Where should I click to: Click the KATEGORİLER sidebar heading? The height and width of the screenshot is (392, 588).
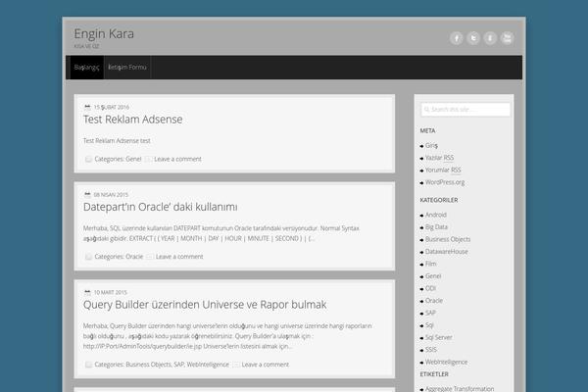click(x=439, y=200)
